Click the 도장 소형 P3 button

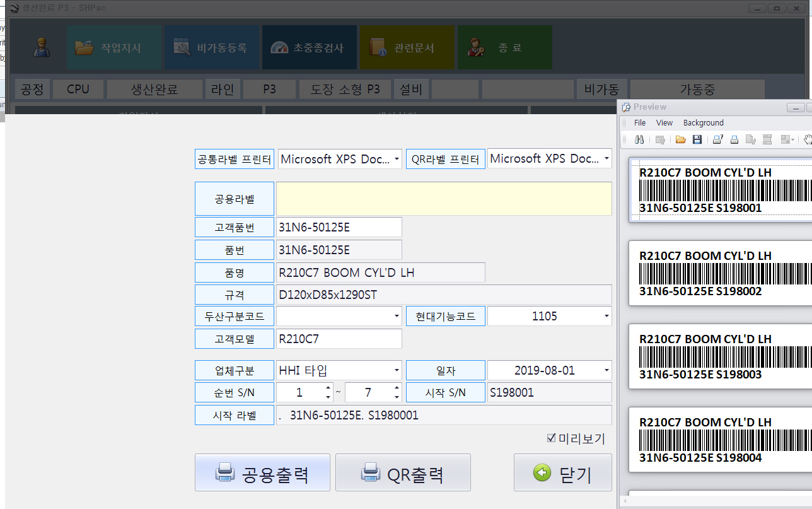coord(345,90)
